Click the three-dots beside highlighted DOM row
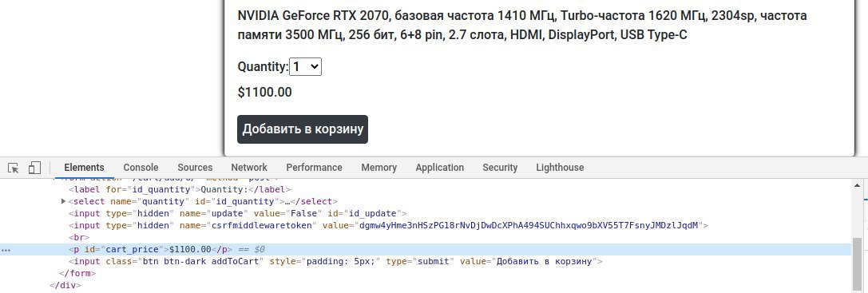868x293 pixels. [x=6, y=250]
